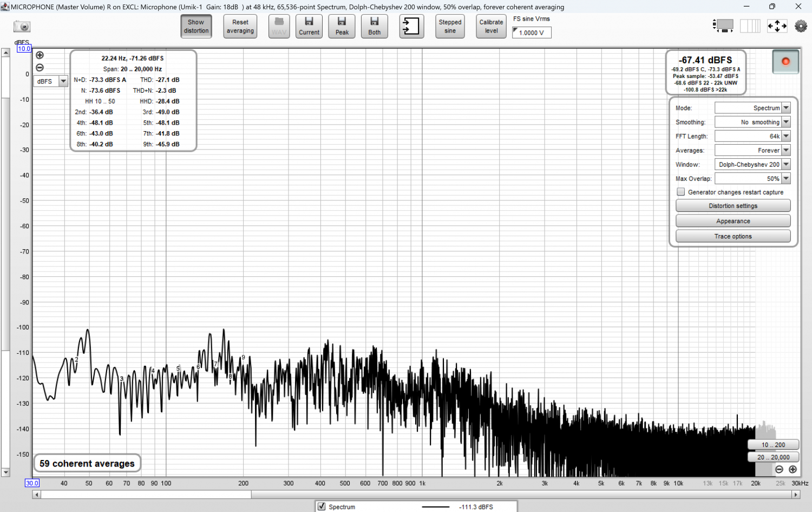Click the Span 20 .. 20,000 Hz text
The width and height of the screenshot is (812, 512).
pyautogui.click(x=133, y=69)
